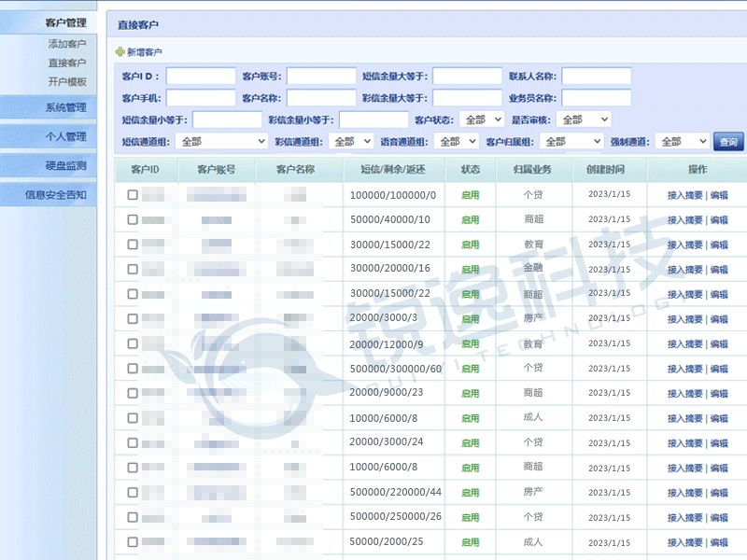Image resolution: width=747 pixels, height=560 pixels.
Task: Click 接入摘要 in the 500000/220000/44 row
Action: pyautogui.click(x=684, y=493)
